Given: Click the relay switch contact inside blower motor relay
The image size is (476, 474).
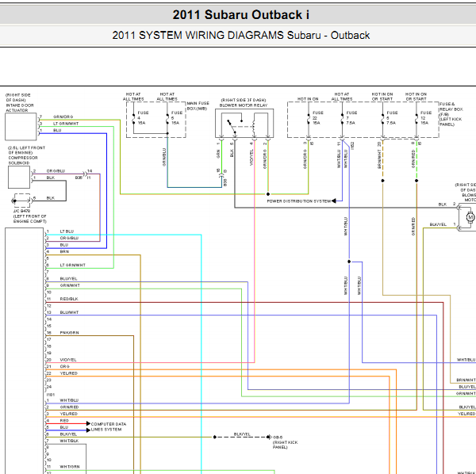Looking at the screenshot, I should [x=232, y=127].
